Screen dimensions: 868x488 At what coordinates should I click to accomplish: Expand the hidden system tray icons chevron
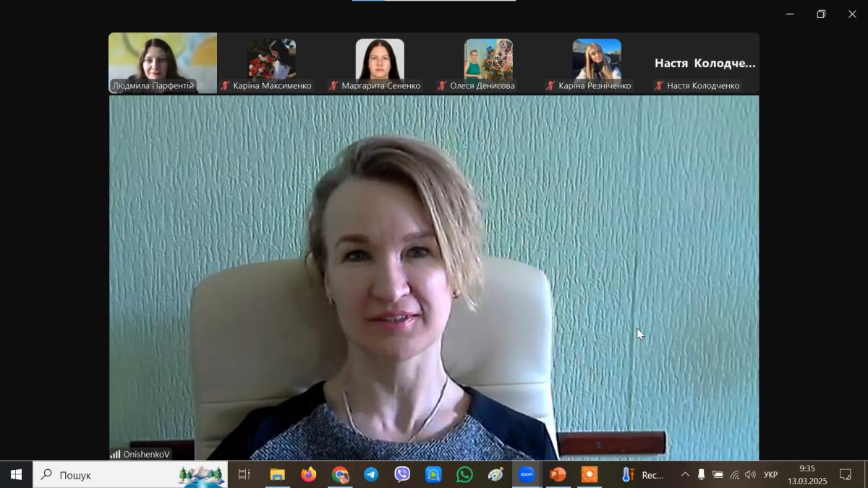point(685,475)
